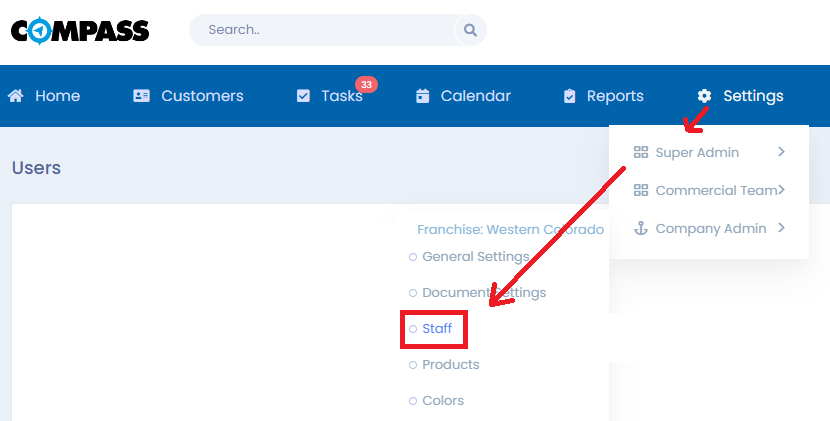The width and height of the screenshot is (830, 421).
Task: Click the Reports clipboard icon
Action: 570,96
